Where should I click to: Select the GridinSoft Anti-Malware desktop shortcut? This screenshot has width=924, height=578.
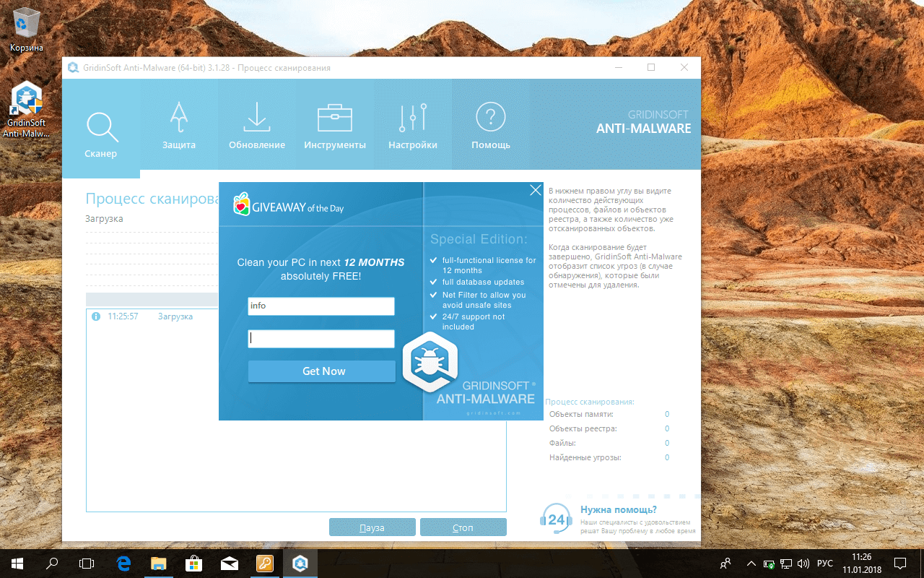(x=26, y=109)
